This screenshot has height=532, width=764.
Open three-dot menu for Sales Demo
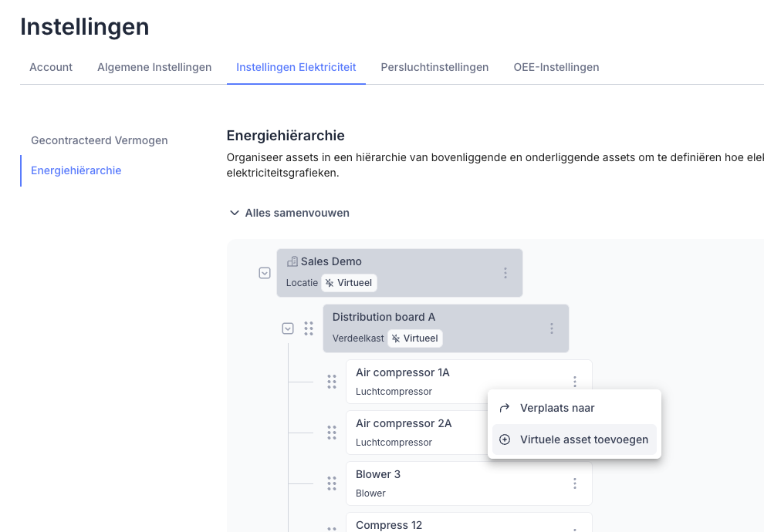point(505,273)
